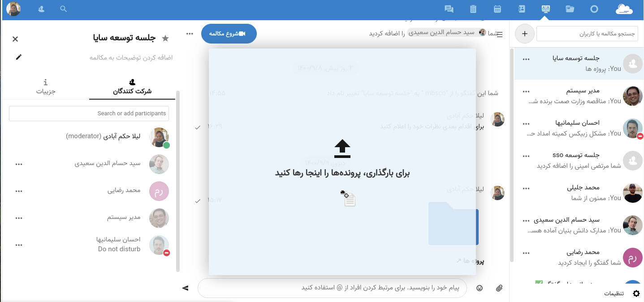
Task: Open options menu for جلسه توسعه سایا conversation
Action: (x=527, y=59)
